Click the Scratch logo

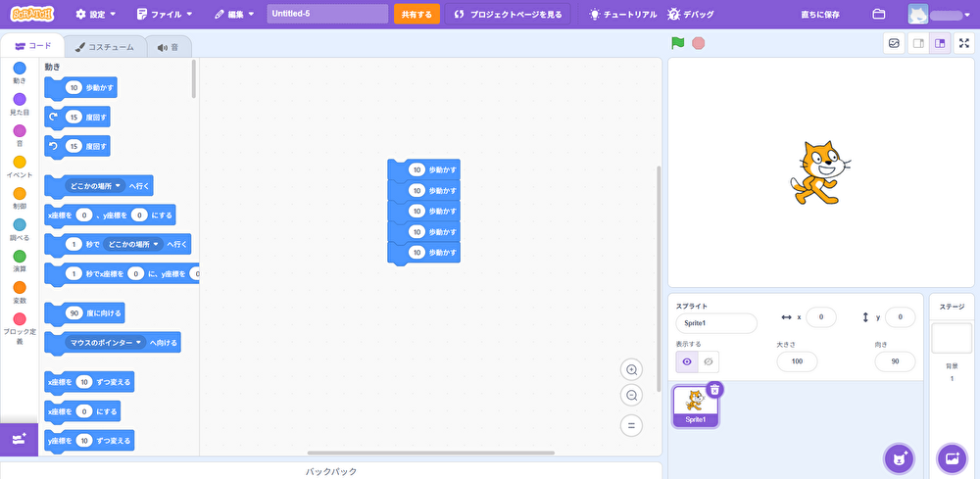[x=32, y=14]
